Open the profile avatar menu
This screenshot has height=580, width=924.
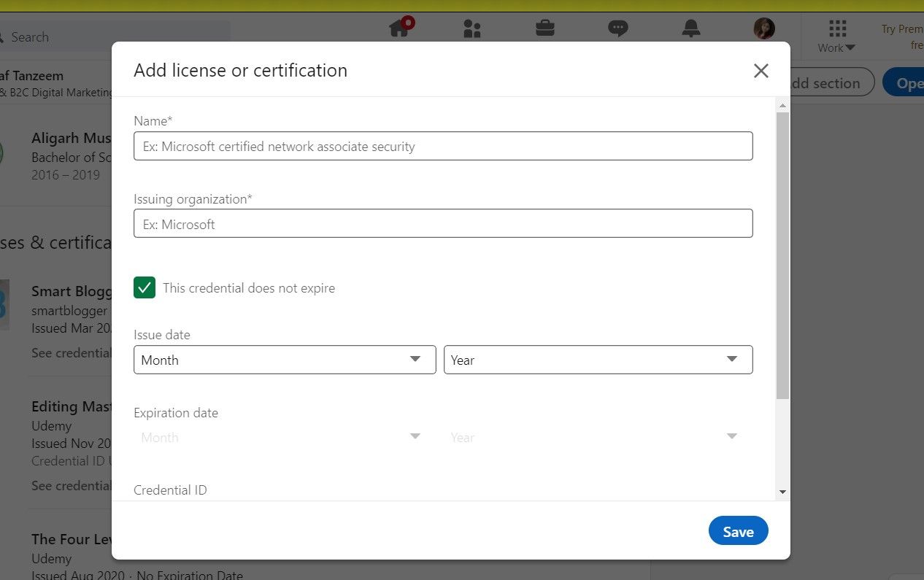(764, 28)
